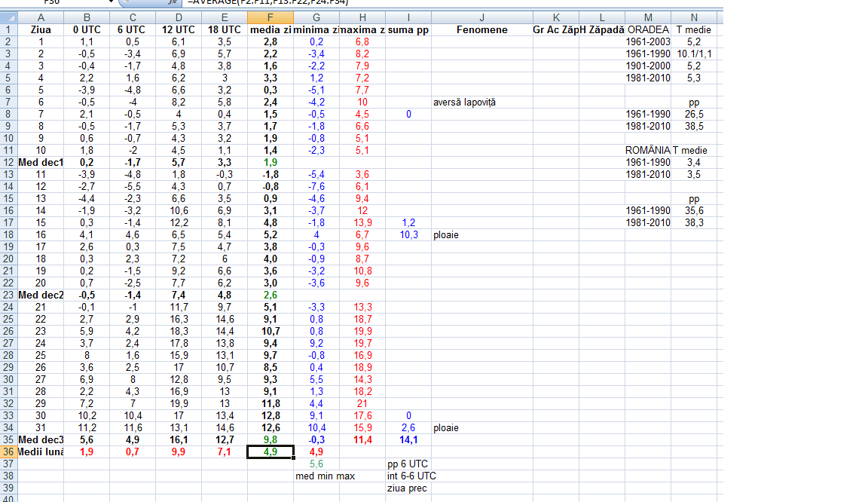Click the green '5,6' cell

pos(316,464)
